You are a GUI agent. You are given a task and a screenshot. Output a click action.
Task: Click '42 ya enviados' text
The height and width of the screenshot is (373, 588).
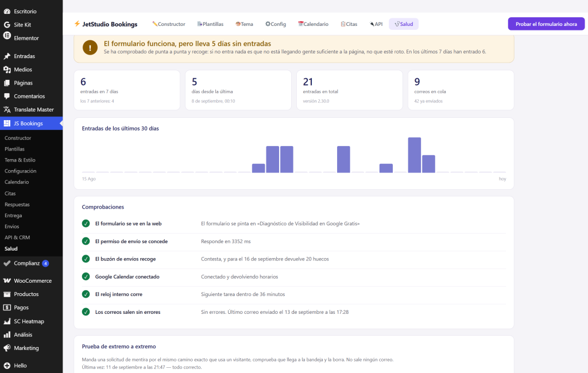pyautogui.click(x=428, y=101)
